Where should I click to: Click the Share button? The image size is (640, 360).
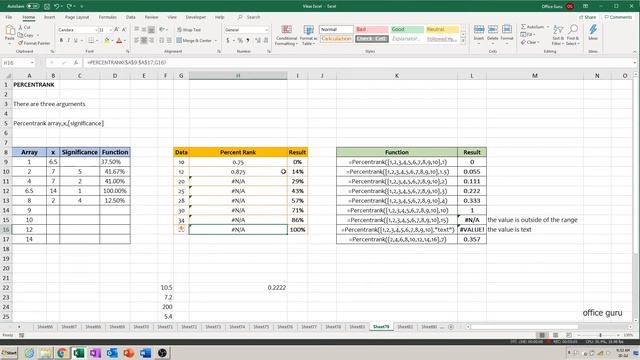coord(588,17)
